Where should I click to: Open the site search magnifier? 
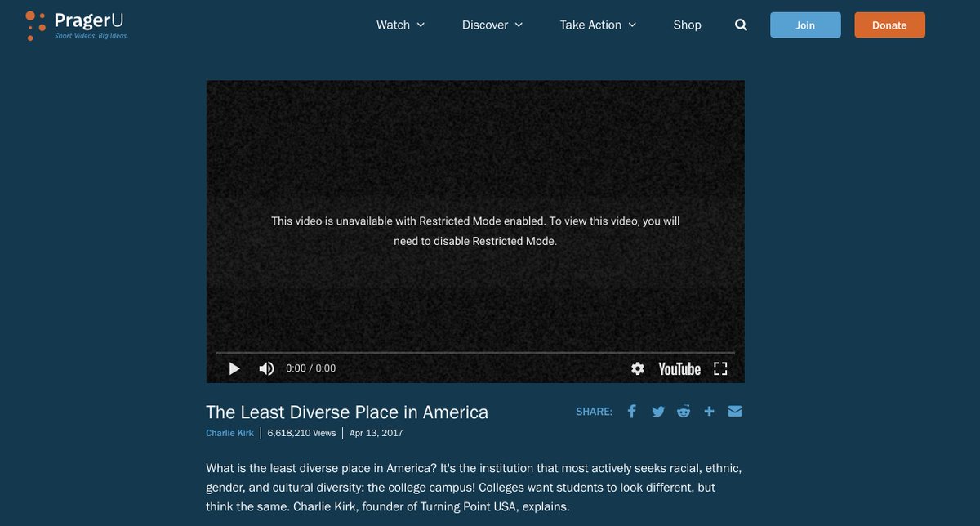click(741, 25)
